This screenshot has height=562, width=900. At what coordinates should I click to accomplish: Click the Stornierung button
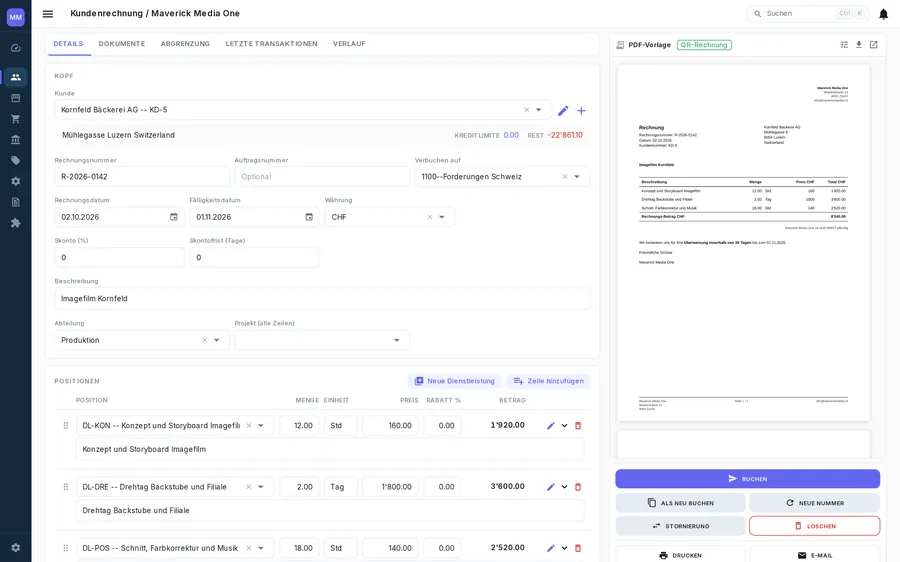coord(680,526)
